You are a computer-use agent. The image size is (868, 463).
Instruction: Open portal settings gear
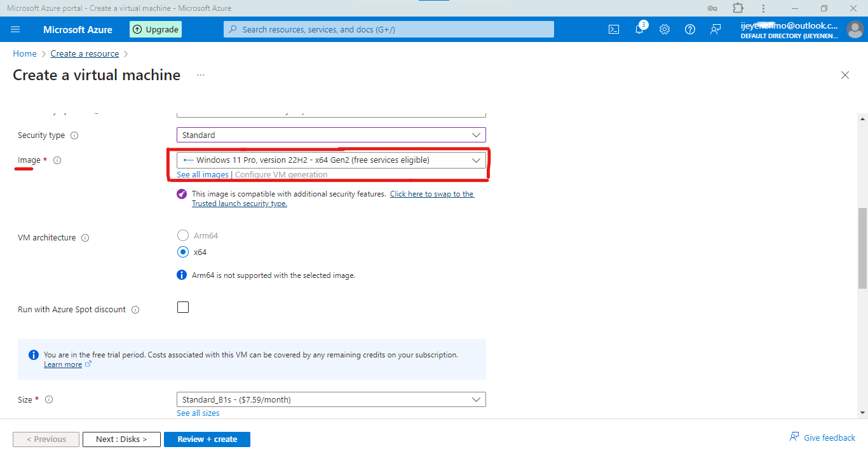pyautogui.click(x=665, y=29)
